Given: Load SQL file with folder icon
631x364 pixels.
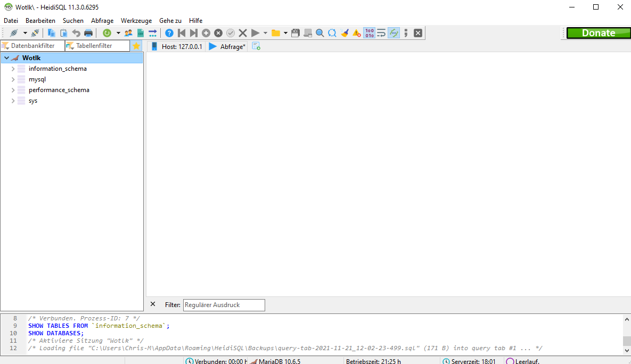Looking at the screenshot, I should point(276,33).
